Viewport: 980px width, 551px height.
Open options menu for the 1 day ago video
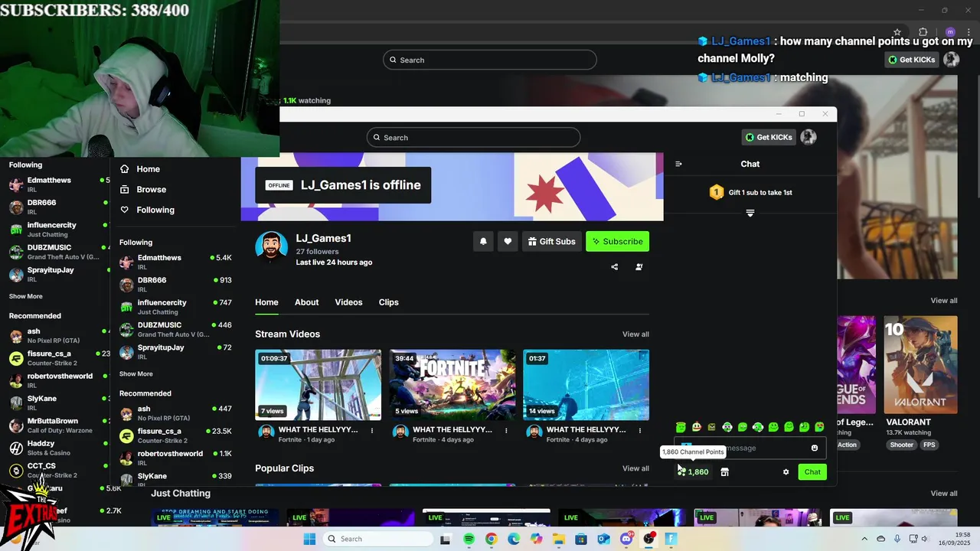point(372,431)
